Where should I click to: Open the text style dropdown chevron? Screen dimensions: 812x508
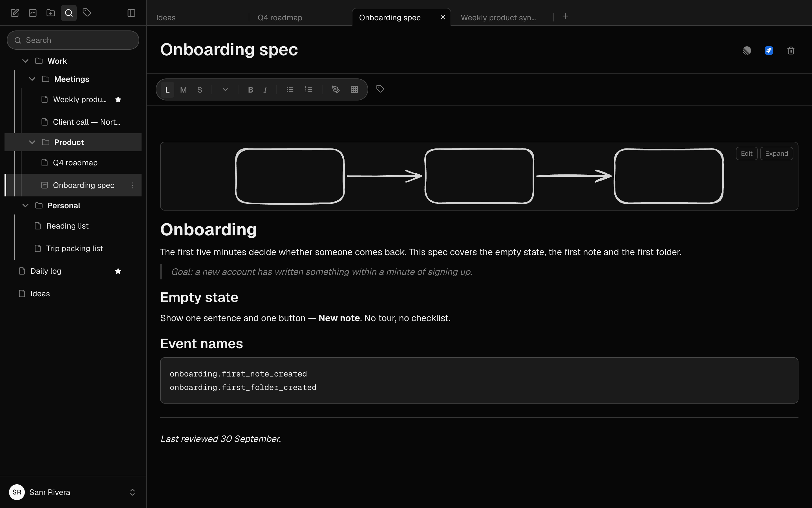coord(225,90)
